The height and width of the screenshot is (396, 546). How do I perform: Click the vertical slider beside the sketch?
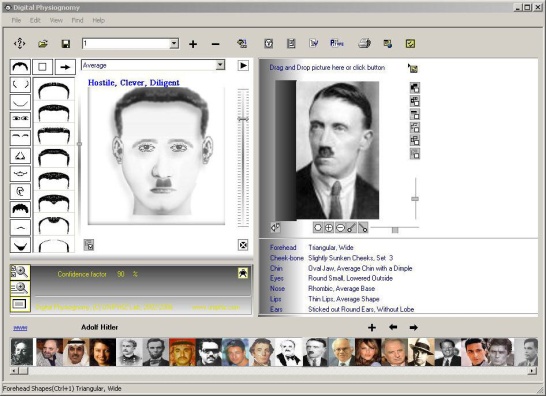[243, 157]
